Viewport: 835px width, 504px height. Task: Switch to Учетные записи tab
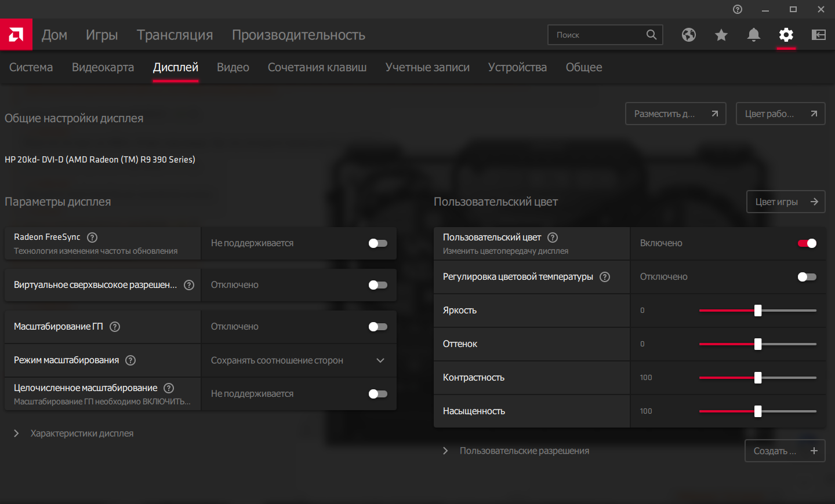427,67
